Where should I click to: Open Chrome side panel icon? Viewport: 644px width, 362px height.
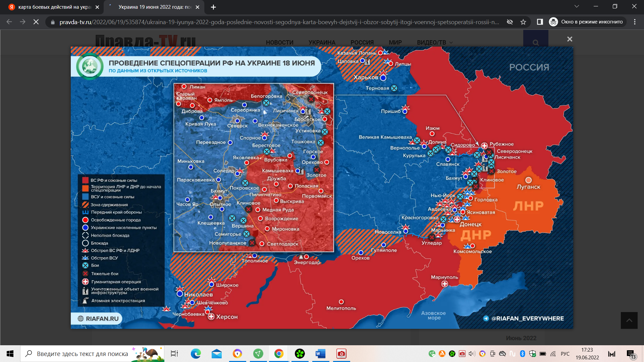(540, 22)
